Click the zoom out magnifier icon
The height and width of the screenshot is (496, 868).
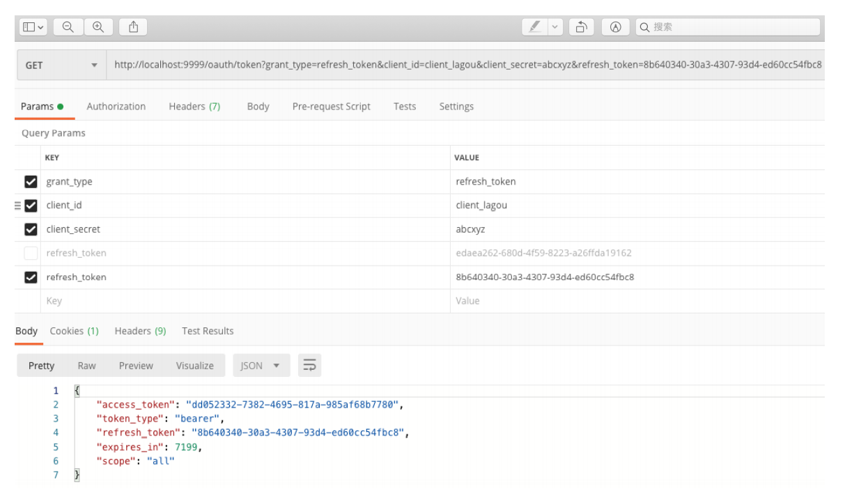(68, 26)
